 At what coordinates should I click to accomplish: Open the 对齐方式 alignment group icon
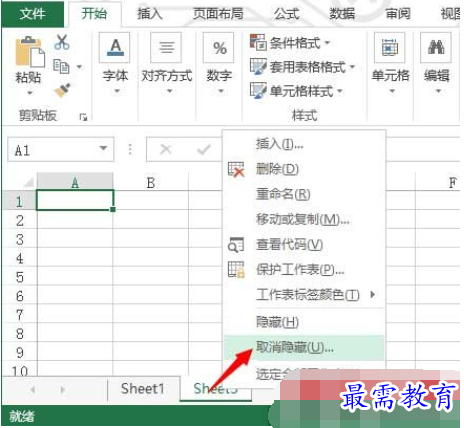click(x=166, y=48)
